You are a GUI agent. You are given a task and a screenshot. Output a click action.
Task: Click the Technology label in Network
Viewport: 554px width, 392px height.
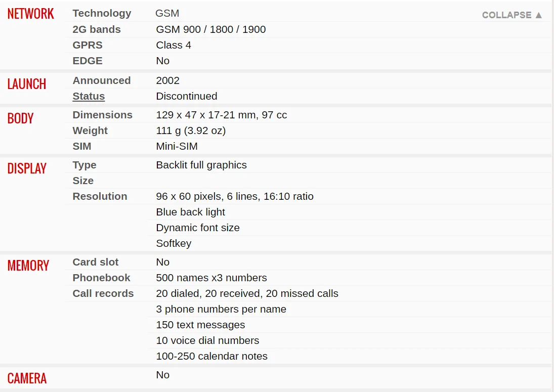[x=102, y=13]
